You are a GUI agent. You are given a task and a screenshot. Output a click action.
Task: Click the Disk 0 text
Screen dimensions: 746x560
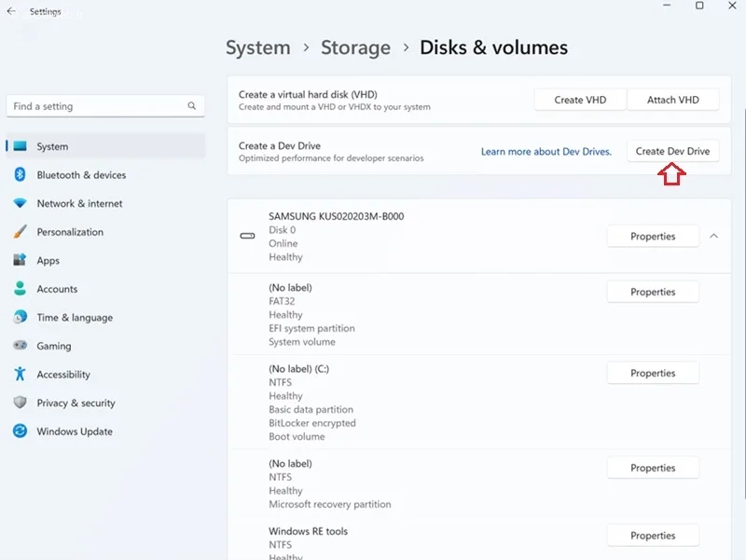point(283,229)
